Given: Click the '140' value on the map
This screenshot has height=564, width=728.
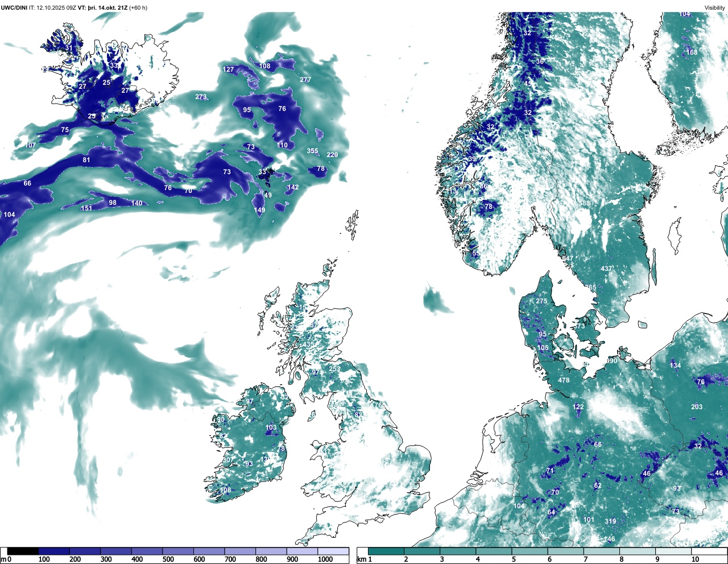Looking at the screenshot, I should 136,203.
